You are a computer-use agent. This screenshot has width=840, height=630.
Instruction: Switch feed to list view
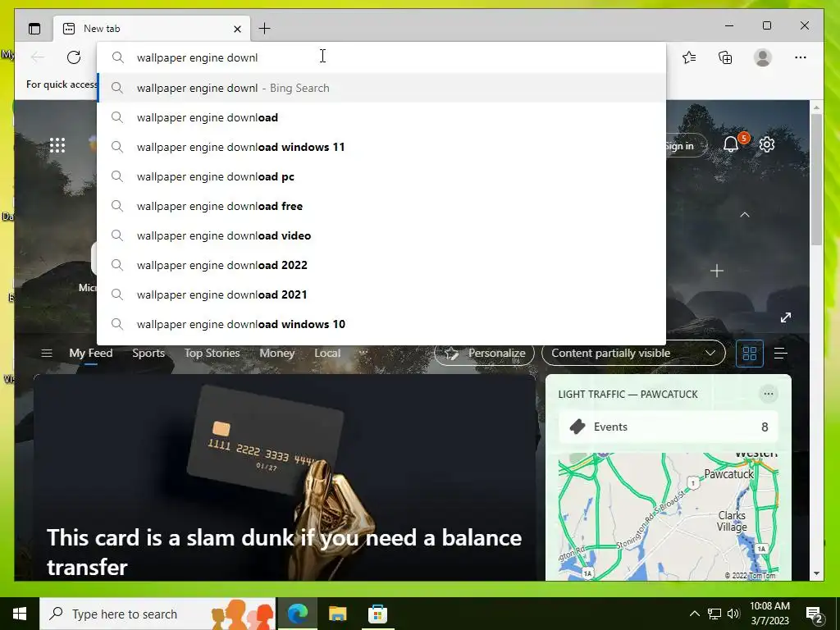tap(781, 353)
